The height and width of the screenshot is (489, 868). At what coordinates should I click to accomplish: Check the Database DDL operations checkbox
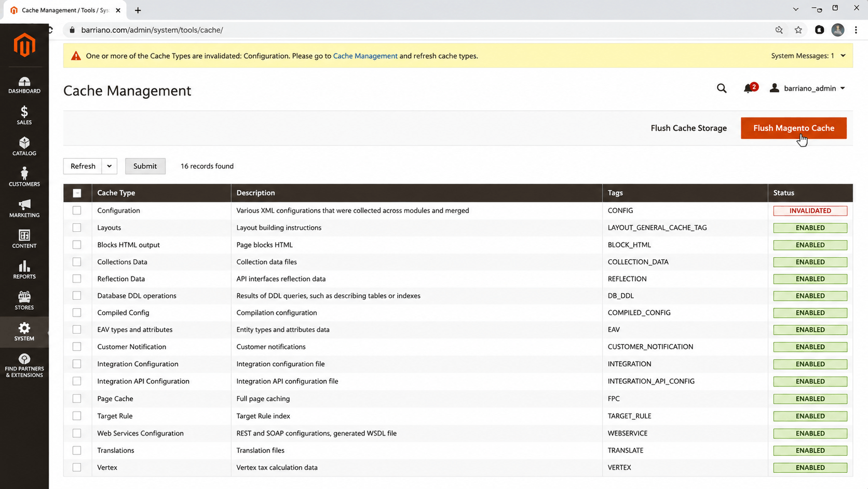(77, 296)
